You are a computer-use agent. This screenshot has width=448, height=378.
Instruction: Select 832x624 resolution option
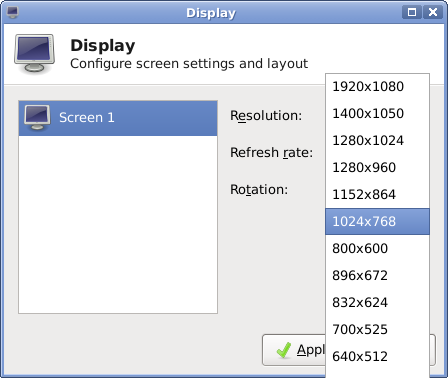pyautogui.click(x=377, y=303)
